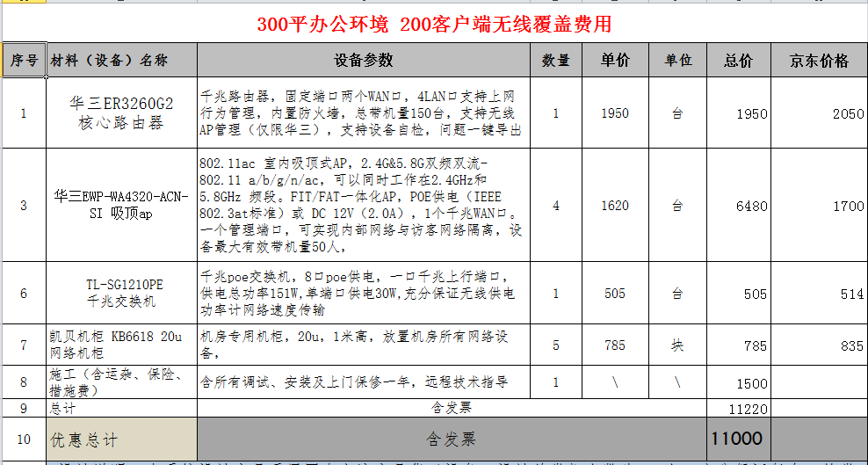The image size is (868, 465).
Task: Click the total price 1500 cell
Action: [739, 382]
